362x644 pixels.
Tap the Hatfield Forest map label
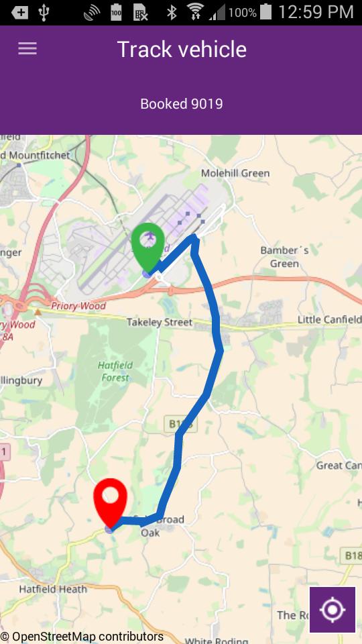pos(115,371)
